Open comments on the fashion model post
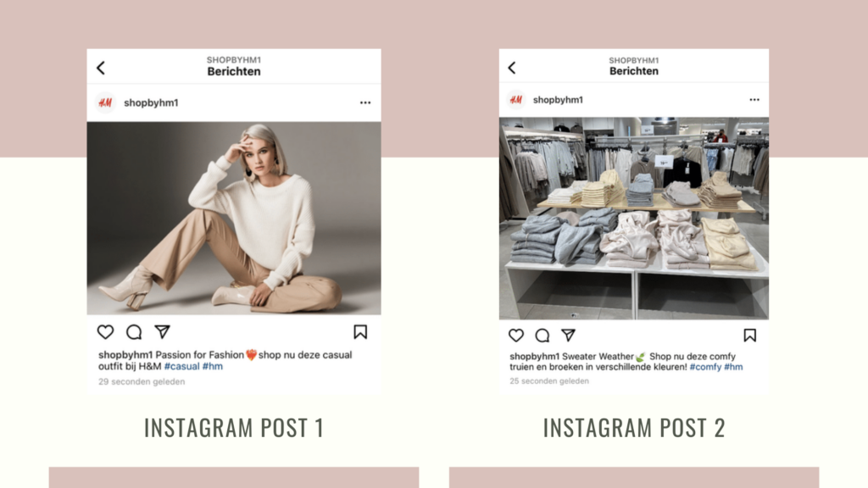This screenshot has width=868, height=488. (134, 332)
